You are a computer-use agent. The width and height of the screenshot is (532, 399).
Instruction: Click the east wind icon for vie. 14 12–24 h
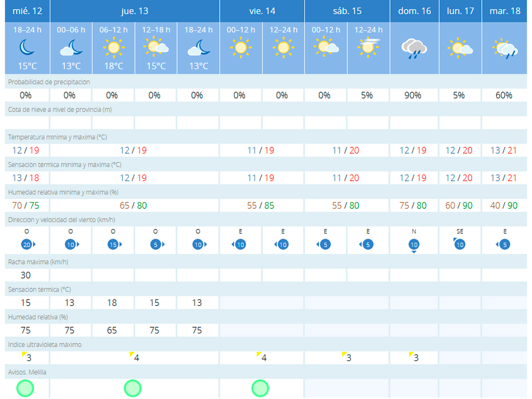point(282,244)
